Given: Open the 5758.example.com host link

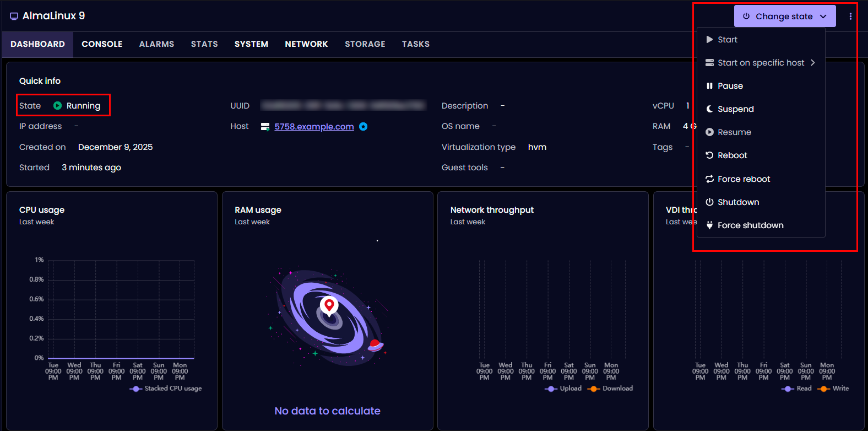Looking at the screenshot, I should point(314,127).
